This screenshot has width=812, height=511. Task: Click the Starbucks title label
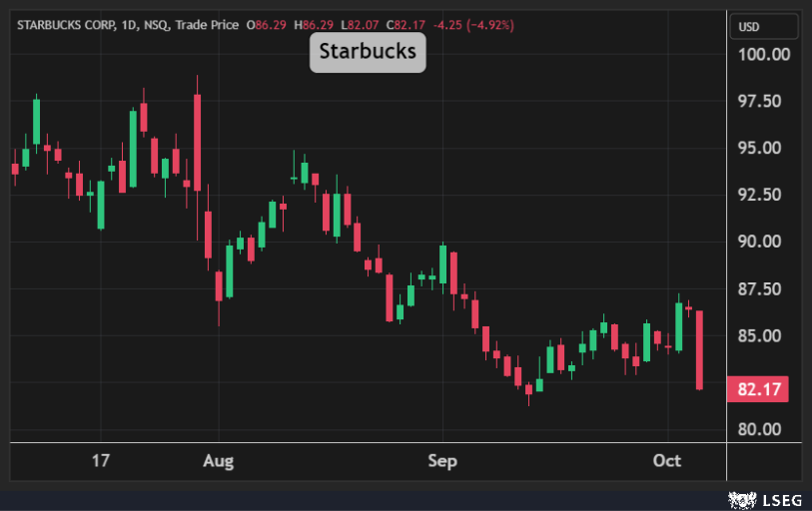point(367,50)
